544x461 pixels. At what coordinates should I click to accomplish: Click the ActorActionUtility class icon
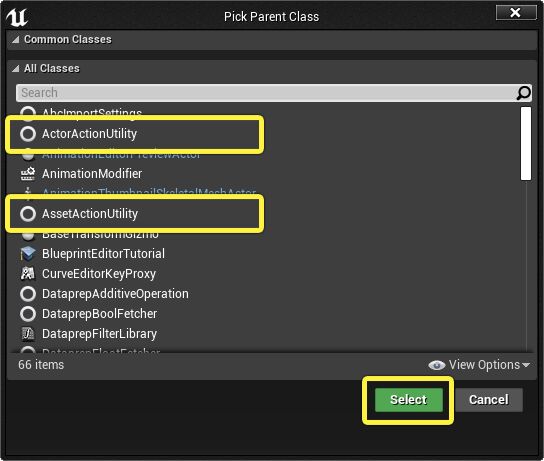tap(28, 134)
